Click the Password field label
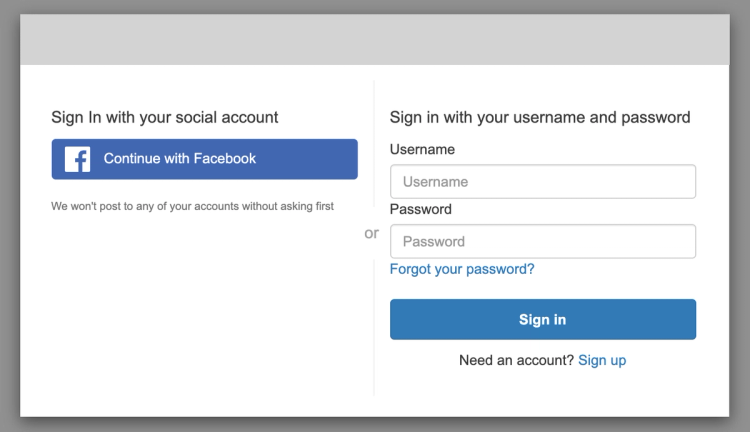The width and height of the screenshot is (750, 432). click(420, 209)
